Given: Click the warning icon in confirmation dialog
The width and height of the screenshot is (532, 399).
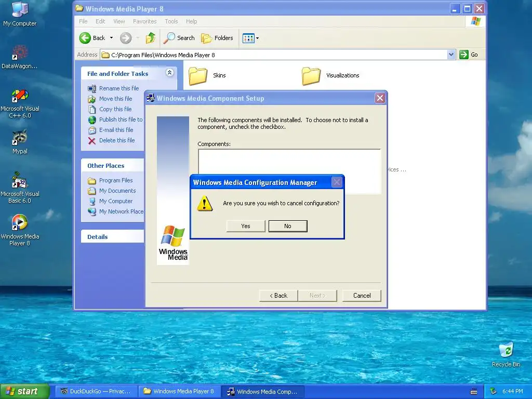Looking at the screenshot, I should 205,203.
